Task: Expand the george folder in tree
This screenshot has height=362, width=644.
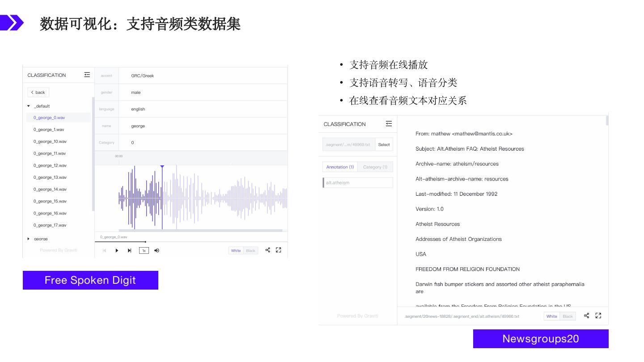Action: coord(29,239)
